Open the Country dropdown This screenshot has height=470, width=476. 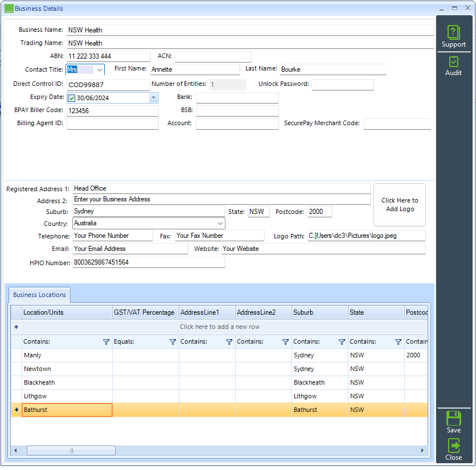(x=220, y=224)
